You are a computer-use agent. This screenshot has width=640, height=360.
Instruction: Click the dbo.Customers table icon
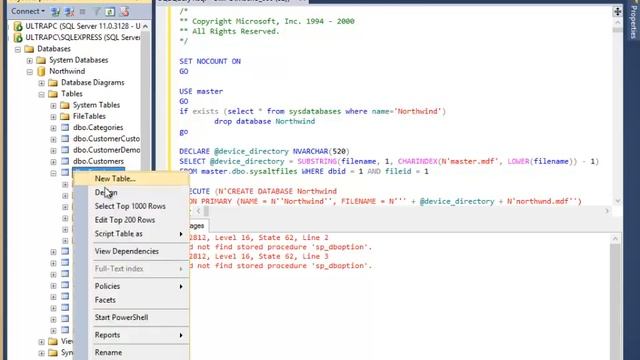click(65, 161)
